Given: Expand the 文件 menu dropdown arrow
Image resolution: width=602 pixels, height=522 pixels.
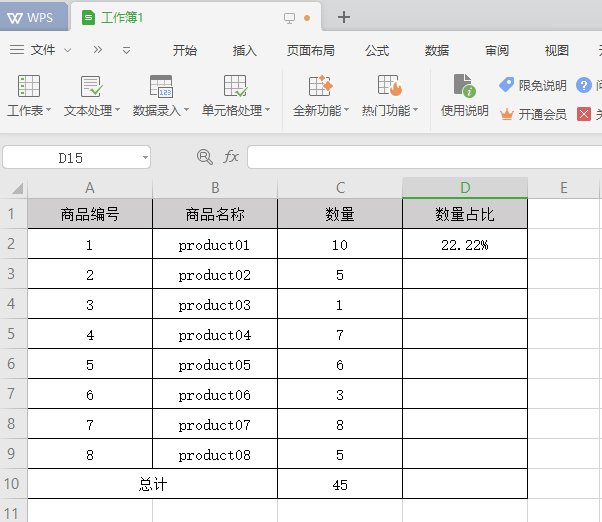Looking at the screenshot, I should point(68,50).
